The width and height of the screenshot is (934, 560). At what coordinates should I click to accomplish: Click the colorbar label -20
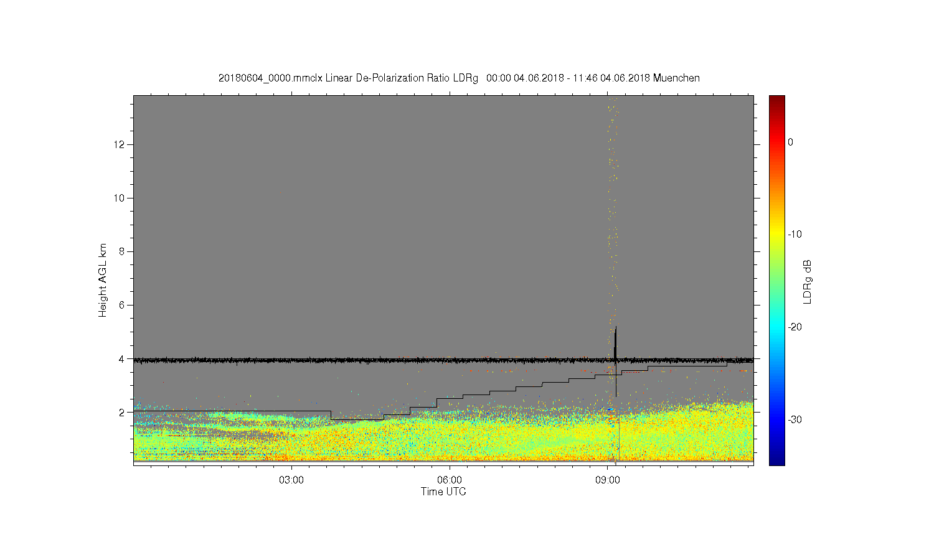[x=795, y=327]
